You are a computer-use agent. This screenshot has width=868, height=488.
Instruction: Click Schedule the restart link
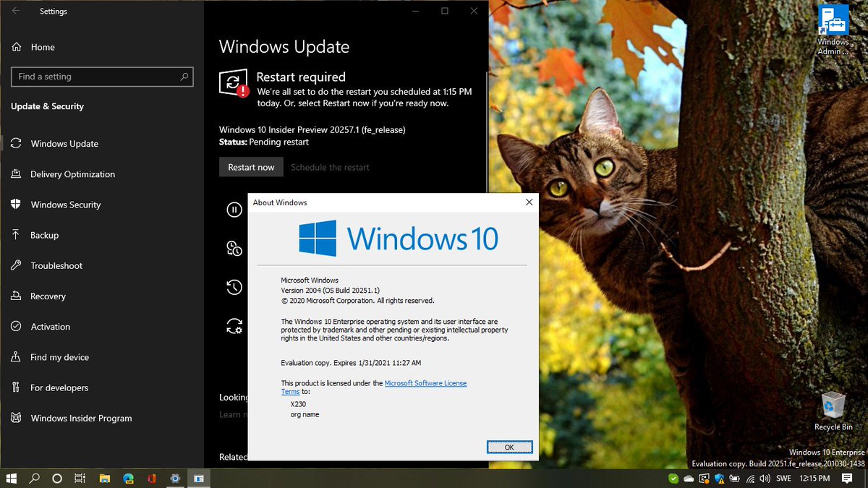tap(330, 167)
